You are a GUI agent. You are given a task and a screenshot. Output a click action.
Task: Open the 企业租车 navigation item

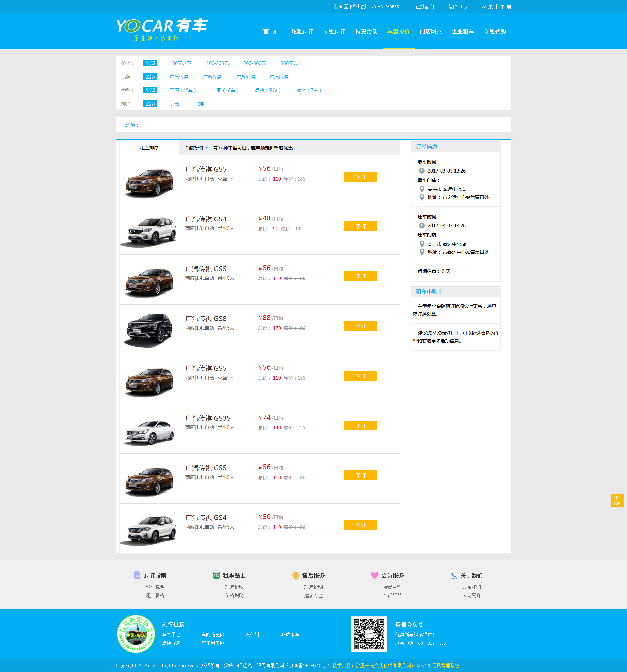463,31
